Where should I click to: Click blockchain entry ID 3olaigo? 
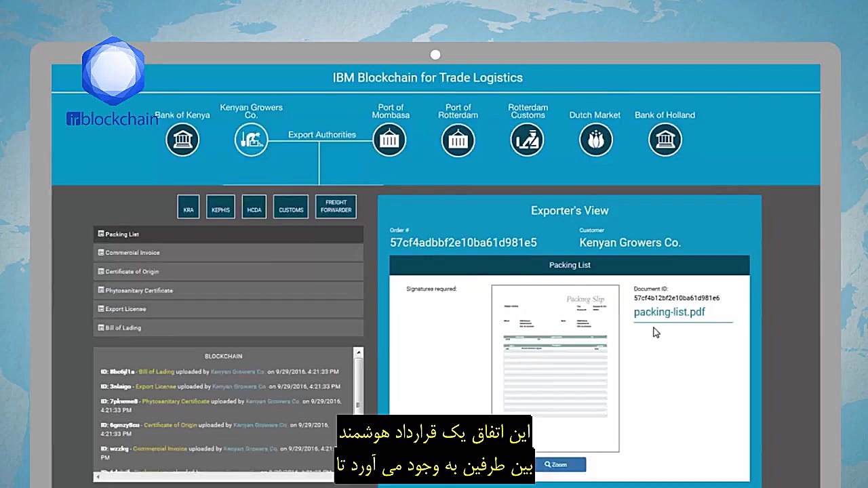pos(115,386)
